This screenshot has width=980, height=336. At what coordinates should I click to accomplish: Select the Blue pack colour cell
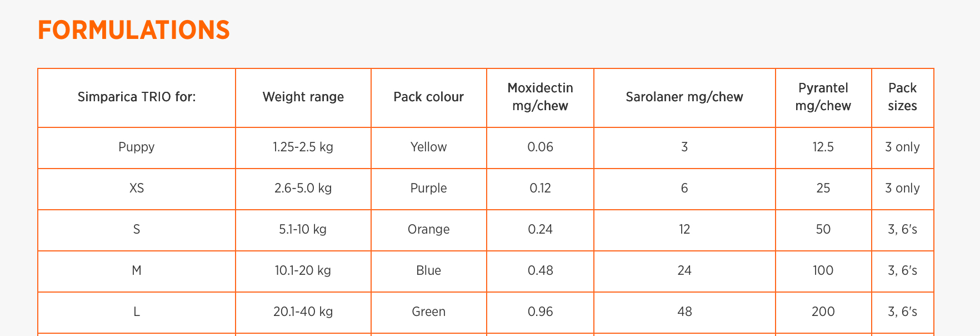[x=428, y=270]
